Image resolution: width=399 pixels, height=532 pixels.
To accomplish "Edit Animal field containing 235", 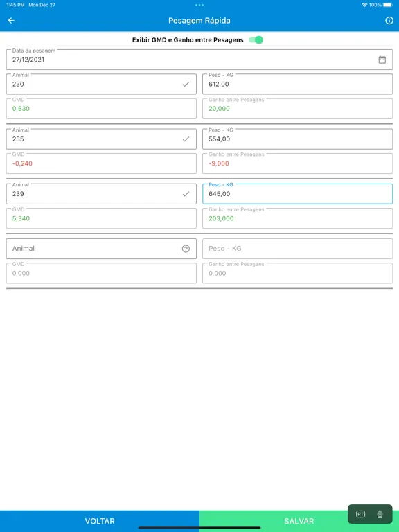I will (101, 139).
